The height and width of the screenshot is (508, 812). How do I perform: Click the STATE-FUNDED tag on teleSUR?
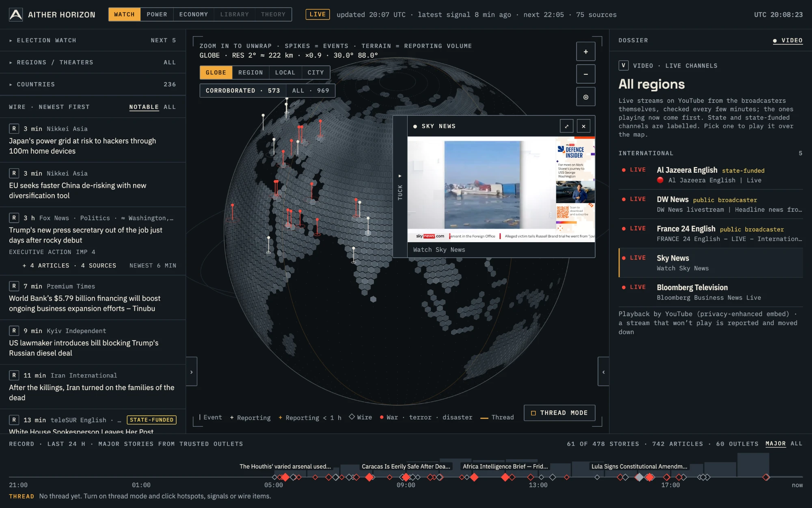point(151,420)
